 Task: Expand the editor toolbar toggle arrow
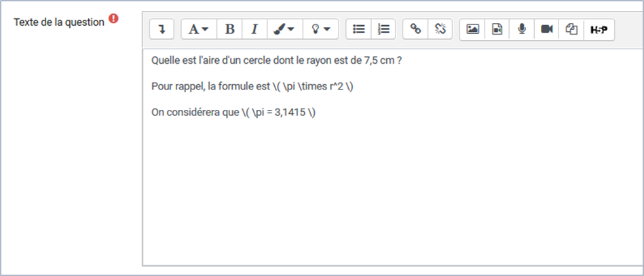(162, 29)
